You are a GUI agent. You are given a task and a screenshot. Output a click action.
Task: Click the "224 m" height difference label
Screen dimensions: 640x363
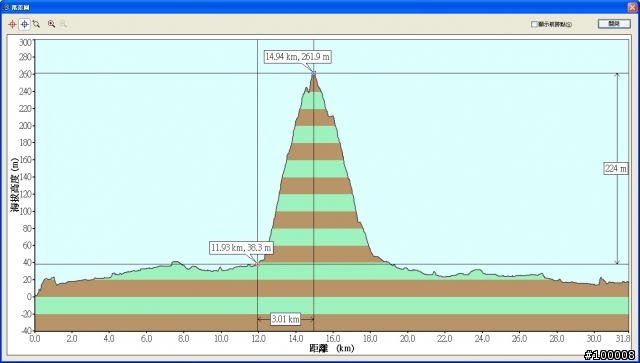coord(616,168)
